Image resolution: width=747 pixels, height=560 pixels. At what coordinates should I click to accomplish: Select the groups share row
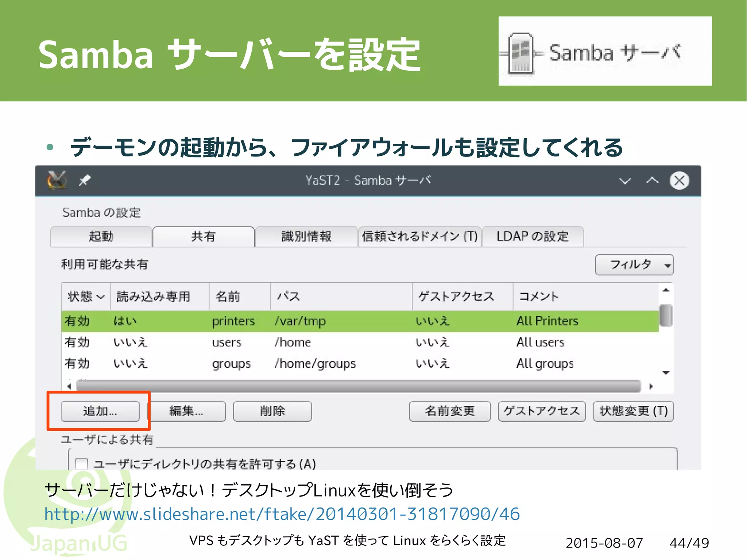pyautogui.click(x=360, y=363)
